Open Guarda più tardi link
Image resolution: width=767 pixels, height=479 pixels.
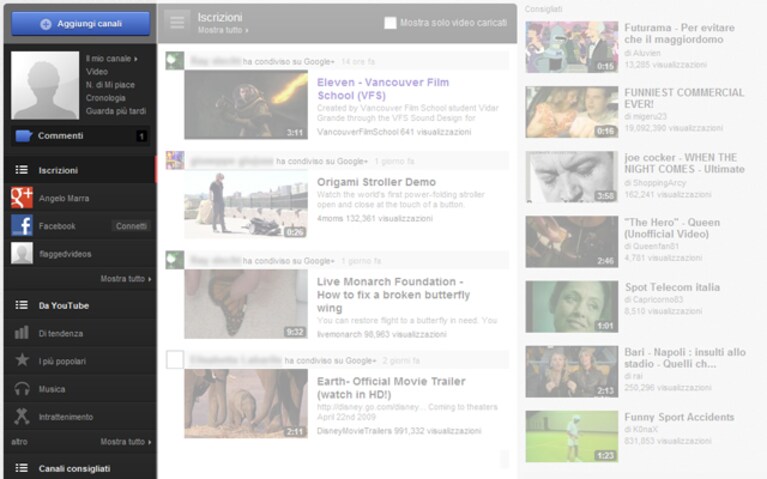pos(116,111)
